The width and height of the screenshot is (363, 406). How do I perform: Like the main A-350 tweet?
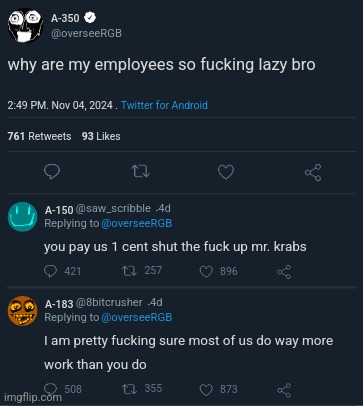(x=226, y=172)
